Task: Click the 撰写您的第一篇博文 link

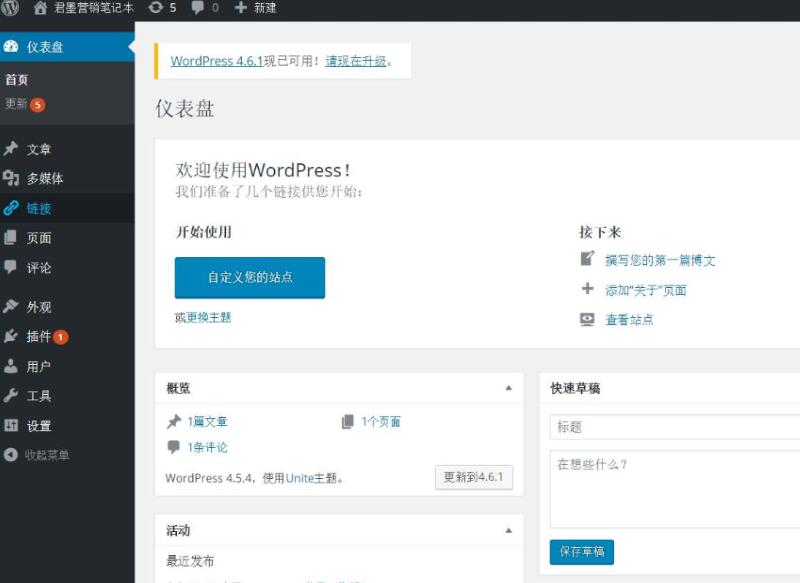Action: pos(660,260)
